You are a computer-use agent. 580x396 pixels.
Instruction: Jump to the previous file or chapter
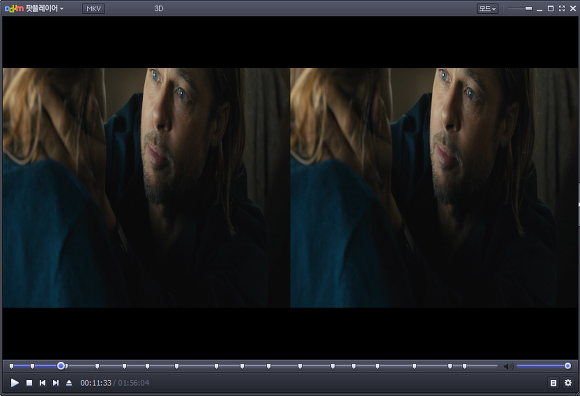[43, 383]
